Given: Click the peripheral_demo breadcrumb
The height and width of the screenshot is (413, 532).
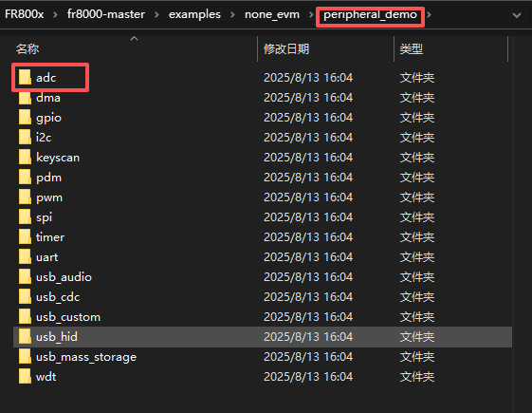Looking at the screenshot, I should click(370, 15).
